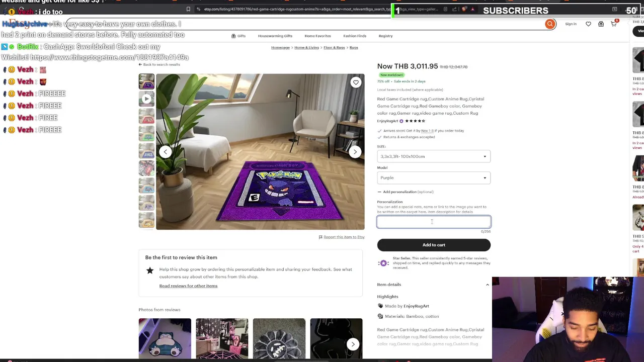Open the shopping cart icon
The image size is (644, 362).
pos(614,24)
